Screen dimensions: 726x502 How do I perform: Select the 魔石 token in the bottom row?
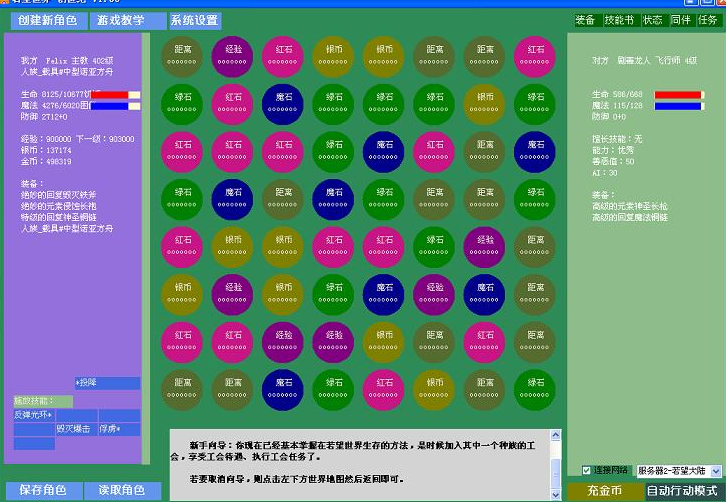point(282,390)
